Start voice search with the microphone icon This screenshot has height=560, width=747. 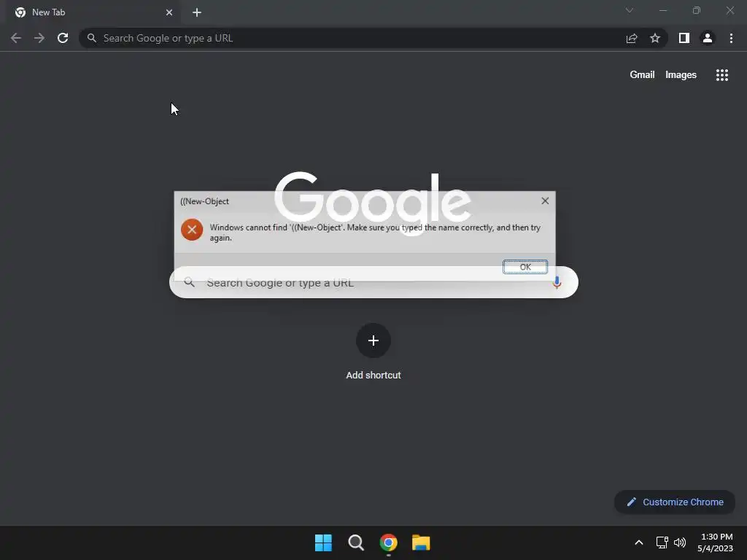click(x=557, y=282)
